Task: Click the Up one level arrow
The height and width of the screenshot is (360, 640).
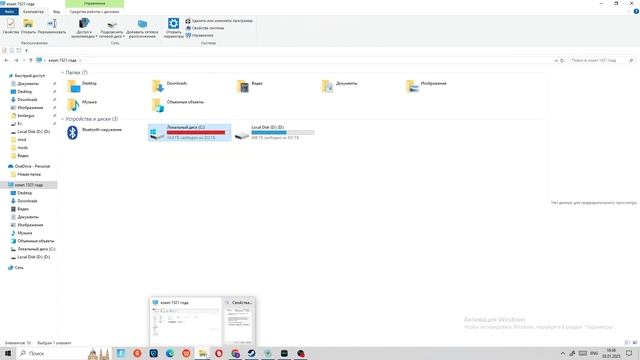Action: [x=31, y=60]
